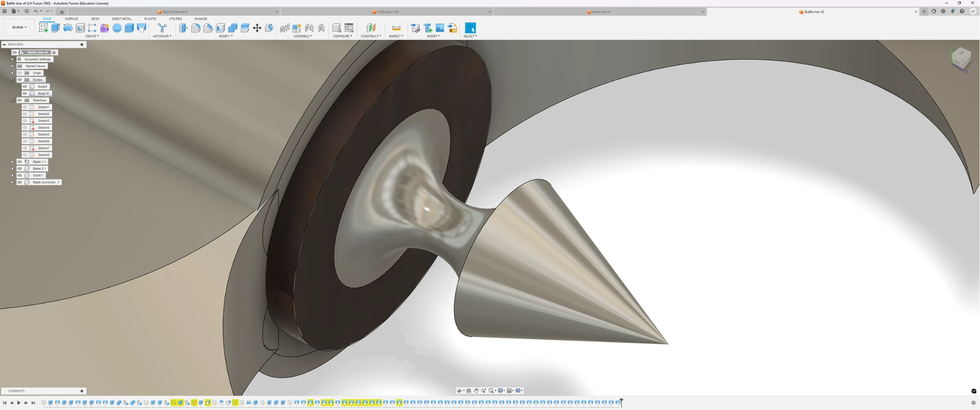The width and height of the screenshot is (980, 410).
Task: Jump to the timeline beginning
Action: (5, 403)
